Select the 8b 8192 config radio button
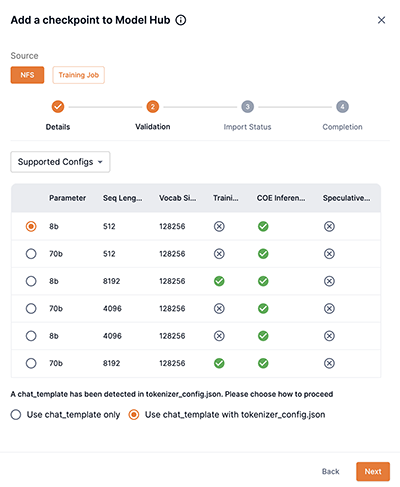 point(31,281)
